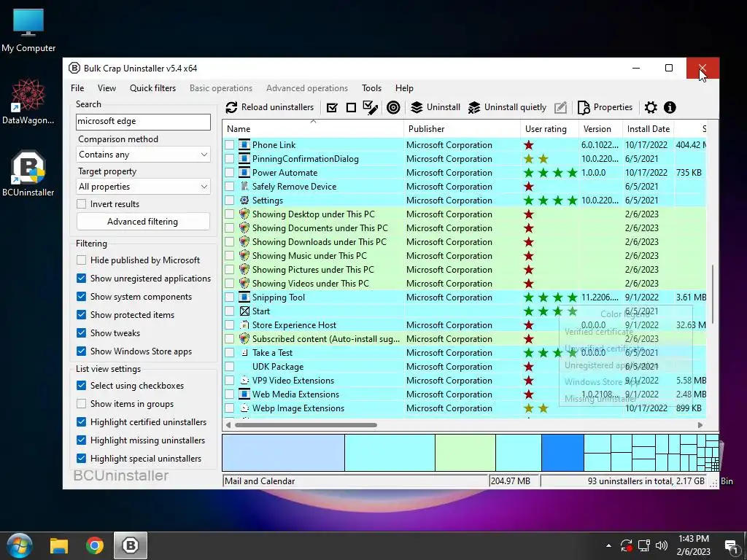Uncheck Show Windows Store apps
747x560 pixels.
coord(82,351)
